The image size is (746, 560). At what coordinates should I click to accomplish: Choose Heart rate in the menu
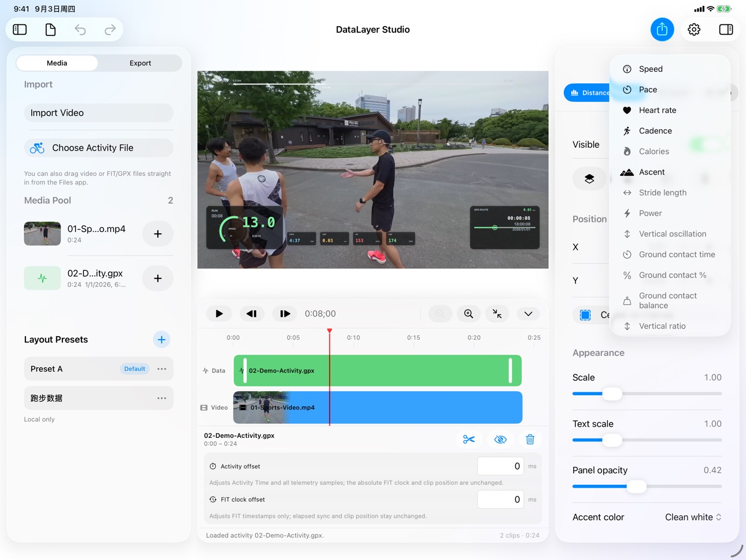click(670, 110)
